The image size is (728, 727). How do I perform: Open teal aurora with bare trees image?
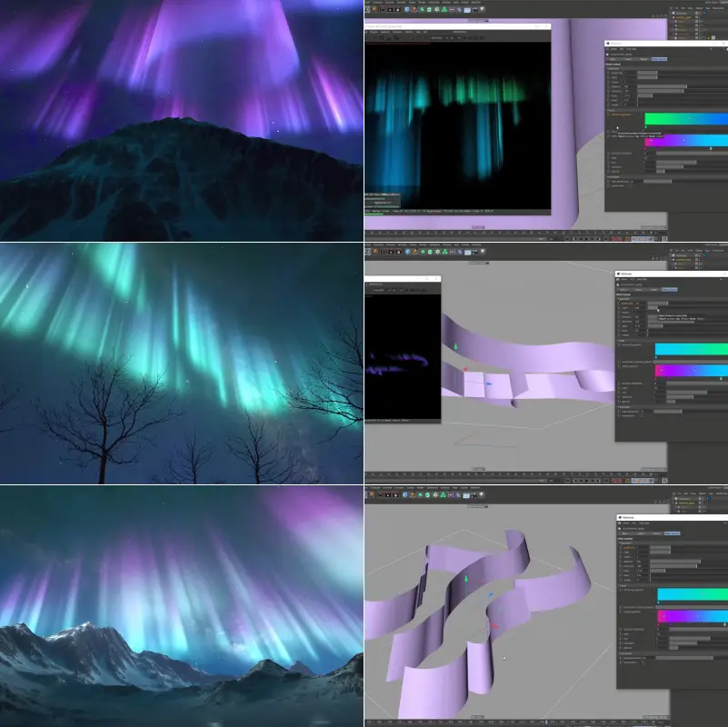pyautogui.click(x=182, y=363)
